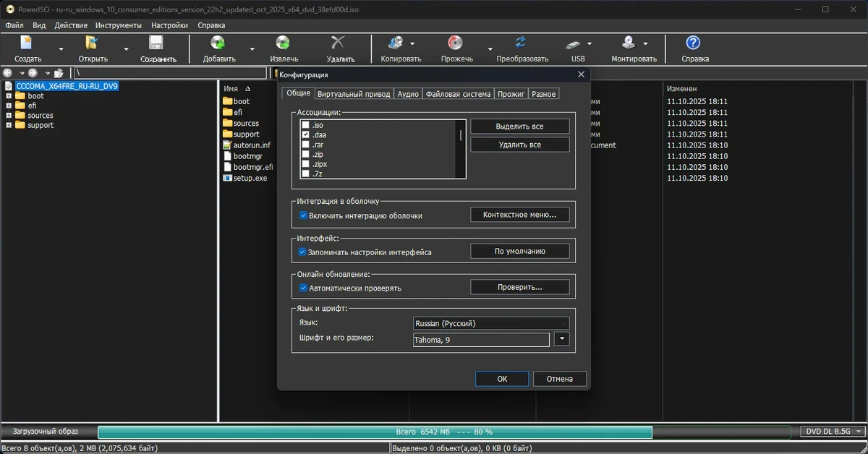Click the boot folder icon in file list
This screenshot has width=868, height=454.
(227, 101)
